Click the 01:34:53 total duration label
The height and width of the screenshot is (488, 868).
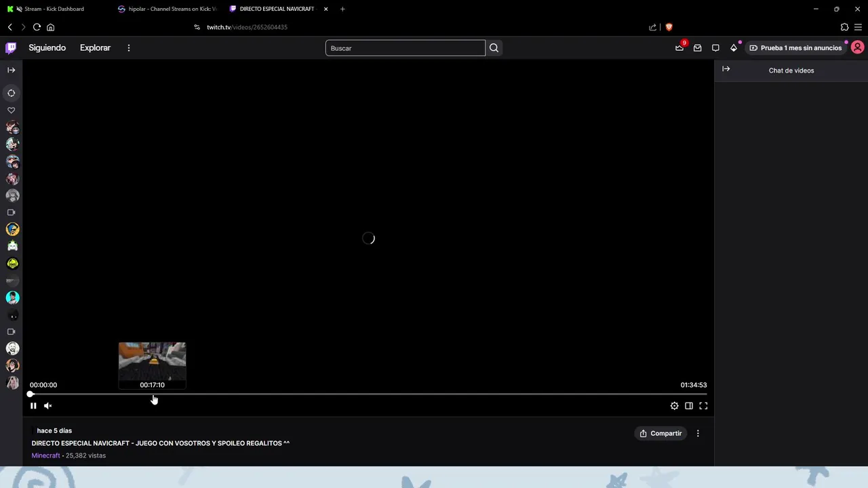694,385
